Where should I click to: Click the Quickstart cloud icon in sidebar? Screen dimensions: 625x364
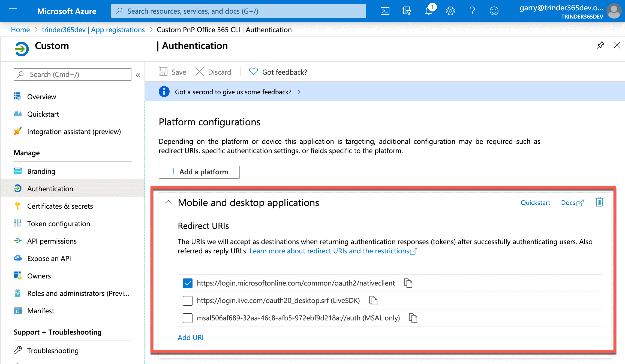click(x=17, y=114)
